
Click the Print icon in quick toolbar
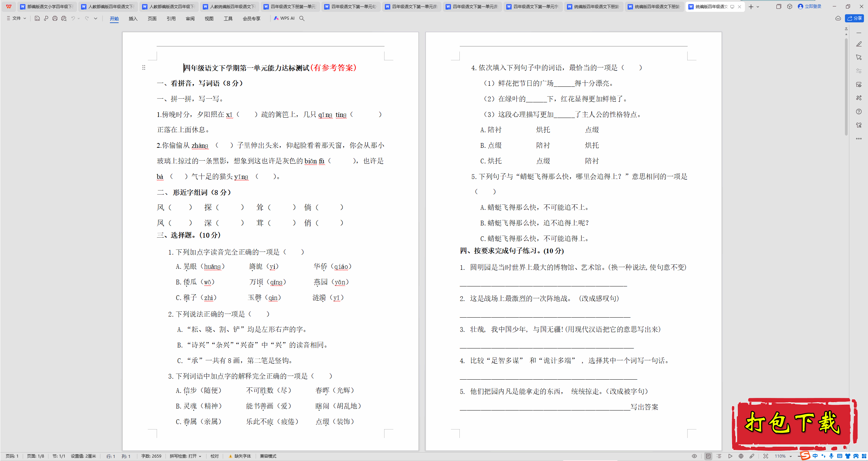[x=55, y=18]
